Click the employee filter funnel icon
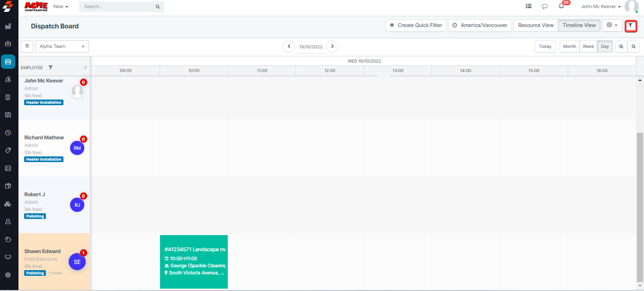The width and height of the screenshot is (644, 291). click(x=51, y=67)
